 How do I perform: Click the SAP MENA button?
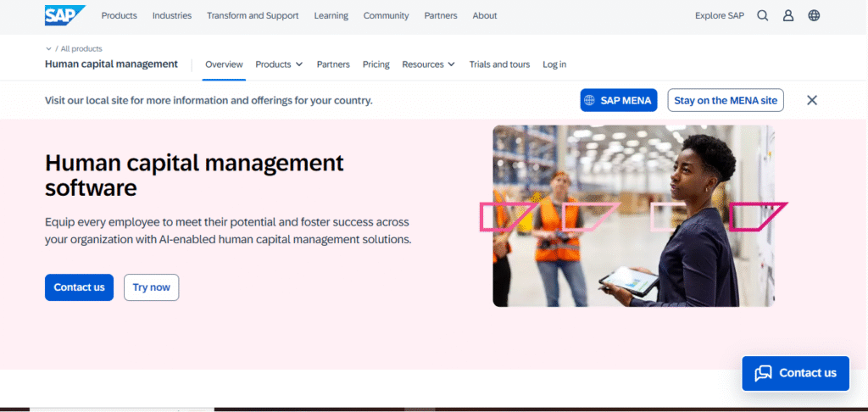(x=619, y=100)
